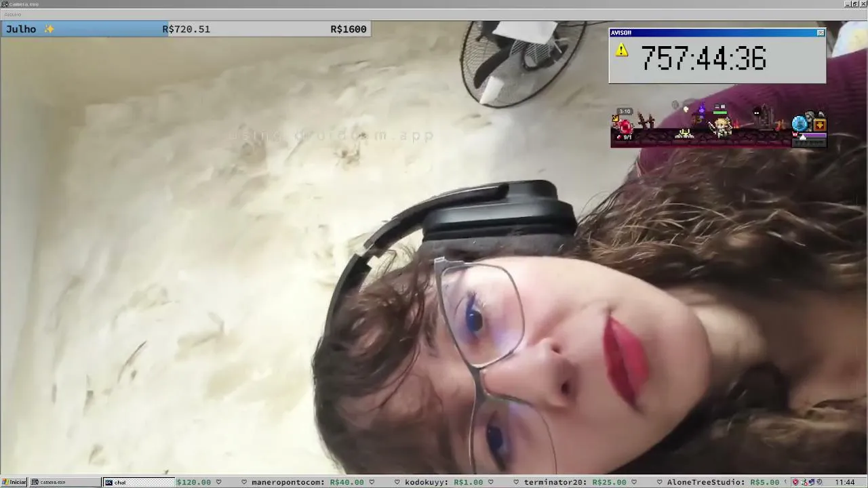This screenshot has height=488, width=868.
Task: Click the Julho donation goal progress bar
Action: [x=185, y=29]
